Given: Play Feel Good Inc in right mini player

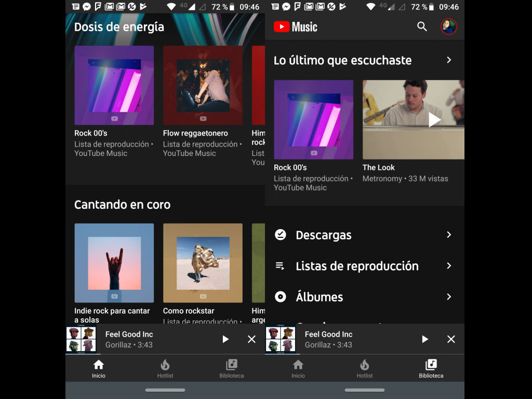Looking at the screenshot, I should (x=425, y=339).
